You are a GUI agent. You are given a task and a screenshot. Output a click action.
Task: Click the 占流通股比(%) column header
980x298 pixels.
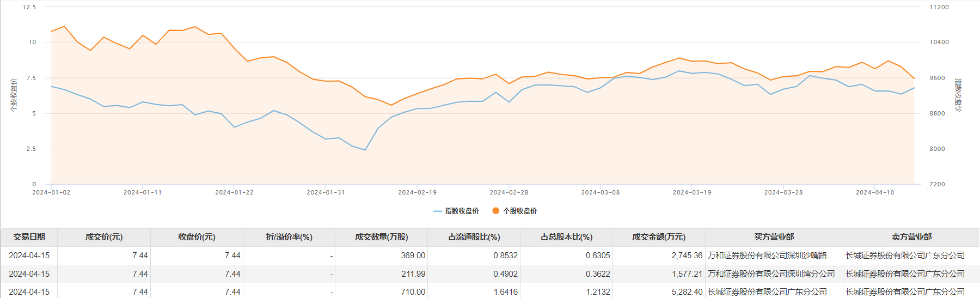coord(474,237)
